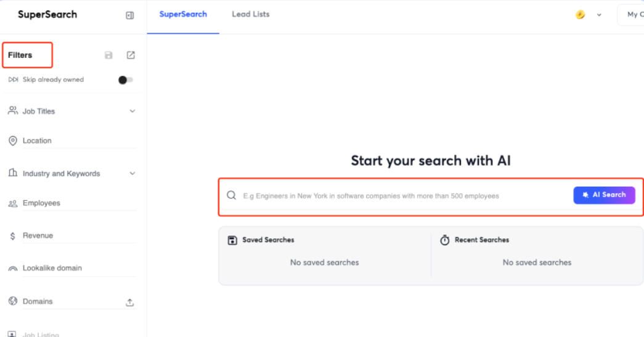Click the save filters disk icon

108,55
